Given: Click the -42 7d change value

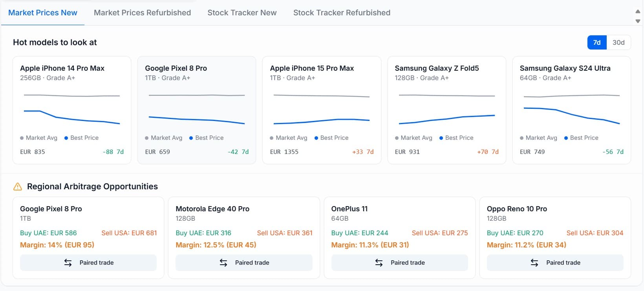Looking at the screenshot, I should click(x=238, y=152).
